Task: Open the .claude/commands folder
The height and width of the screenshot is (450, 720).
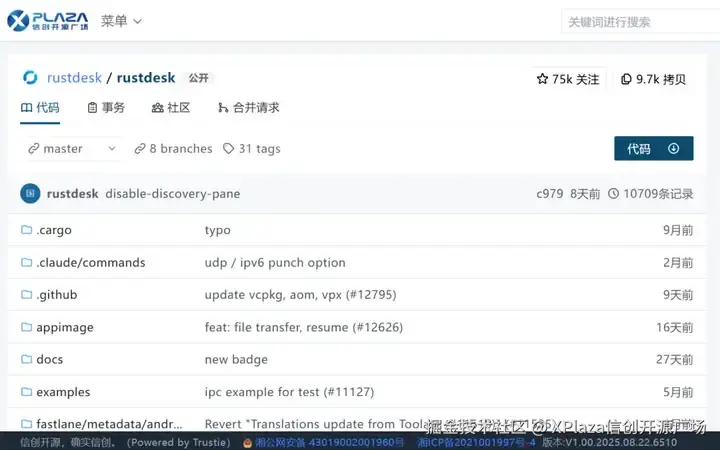Action: pos(83,263)
